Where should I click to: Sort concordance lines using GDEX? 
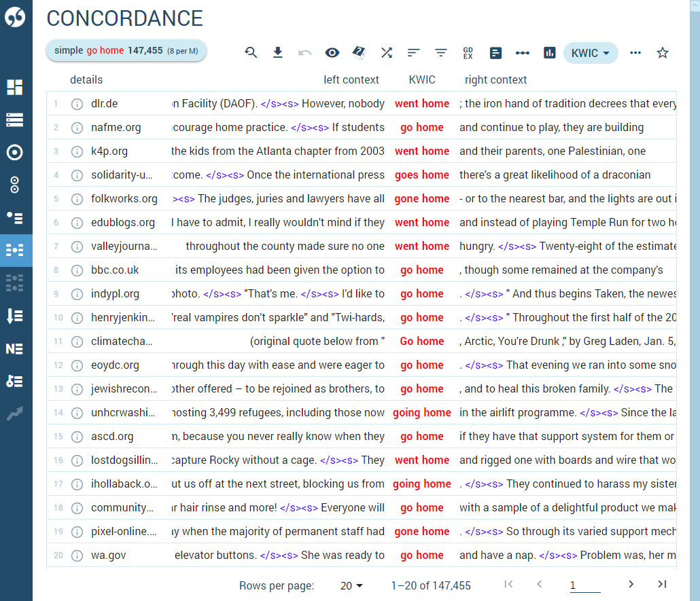468,52
